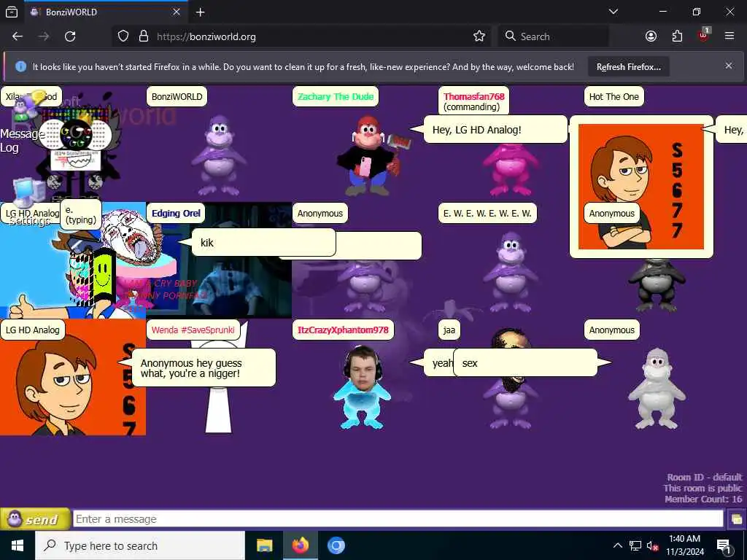Click the Zachary The Dude name tag
The height and width of the screenshot is (560, 747).
tap(336, 97)
